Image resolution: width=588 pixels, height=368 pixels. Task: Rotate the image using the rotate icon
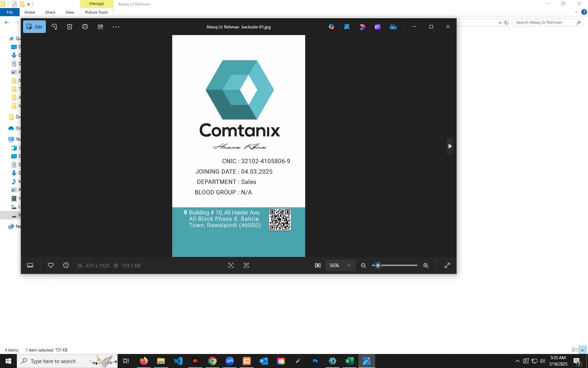54,27
